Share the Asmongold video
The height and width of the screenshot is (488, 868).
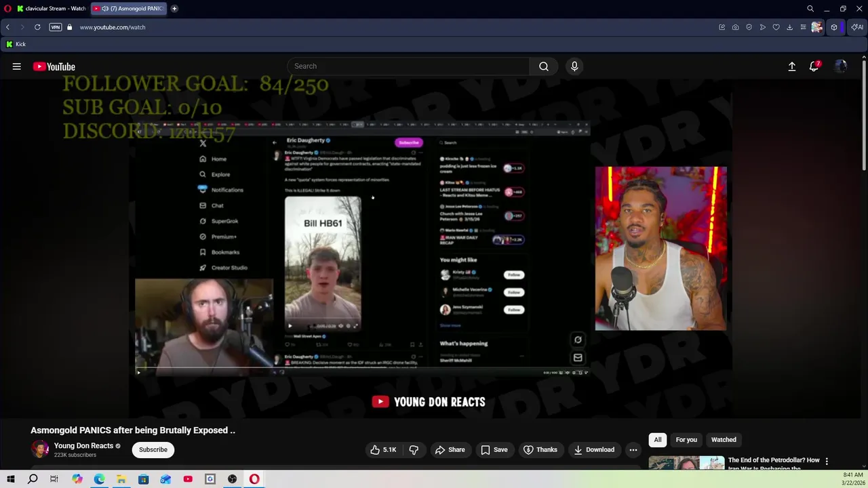(x=450, y=450)
